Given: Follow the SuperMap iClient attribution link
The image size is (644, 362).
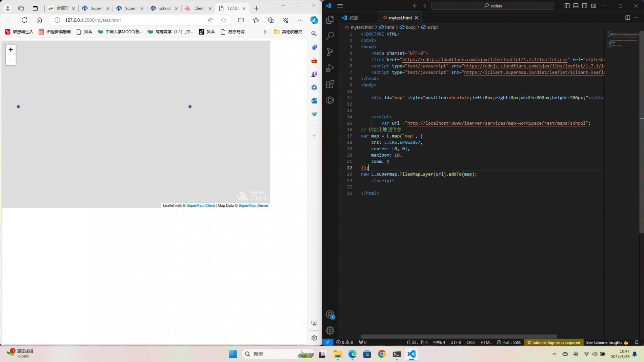Looking at the screenshot, I should pyautogui.click(x=201, y=205).
